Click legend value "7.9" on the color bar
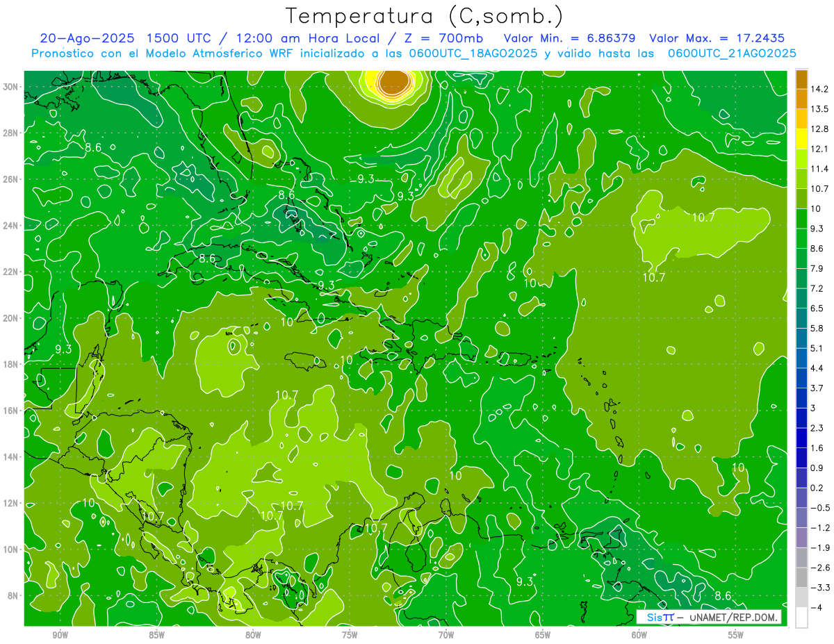Image resolution: width=834 pixels, height=644 pixels. [818, 269]
